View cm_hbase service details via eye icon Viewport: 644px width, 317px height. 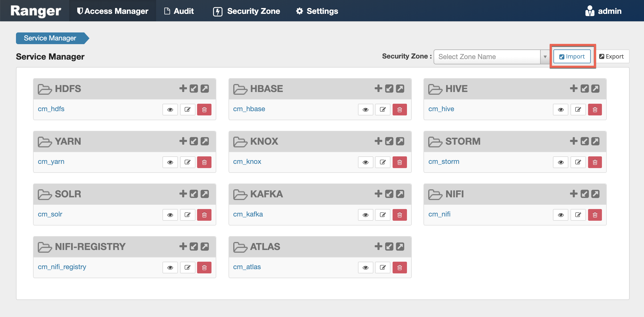point(365,110)
